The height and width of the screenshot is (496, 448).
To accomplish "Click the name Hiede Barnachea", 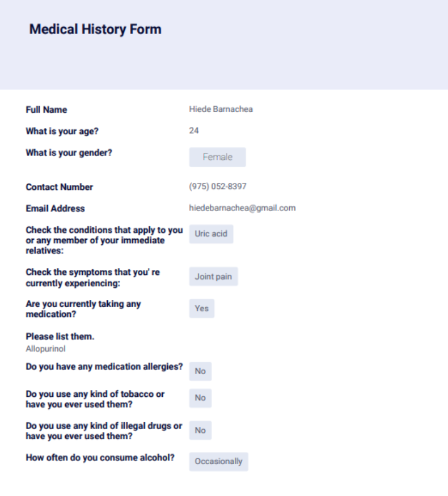I will pos(221,109).
